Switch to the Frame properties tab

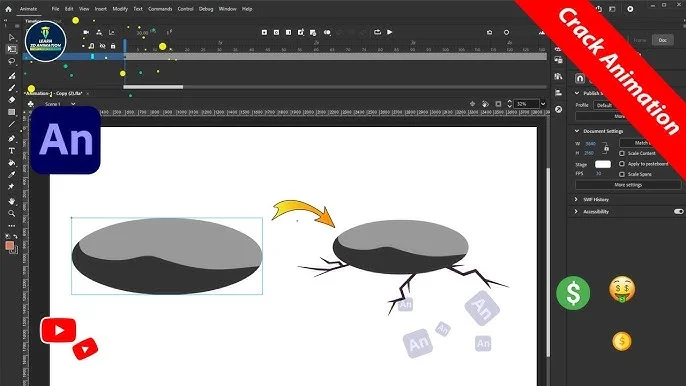[640, 40]
